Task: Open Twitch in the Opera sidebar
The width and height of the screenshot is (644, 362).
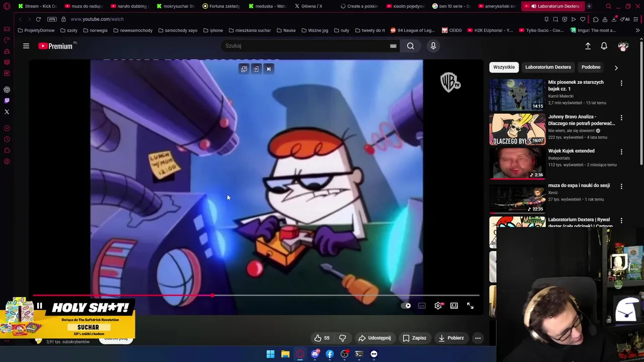Action: pos(7,101)
